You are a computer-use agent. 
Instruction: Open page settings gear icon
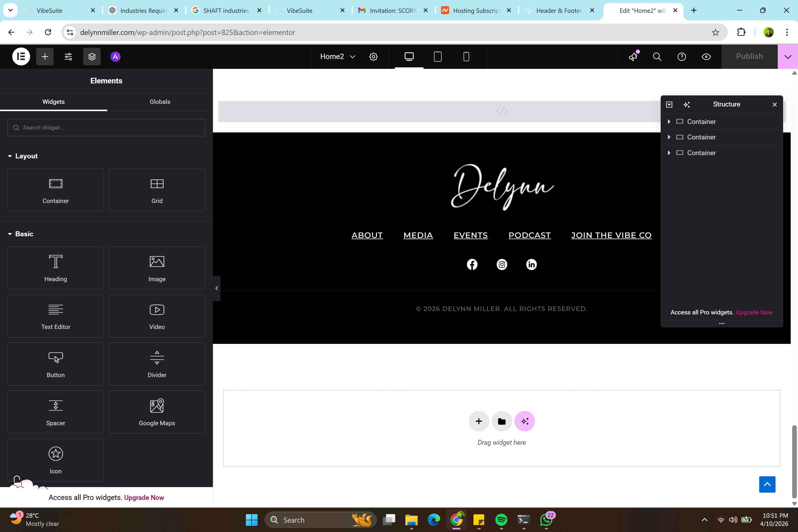(373, 56)
